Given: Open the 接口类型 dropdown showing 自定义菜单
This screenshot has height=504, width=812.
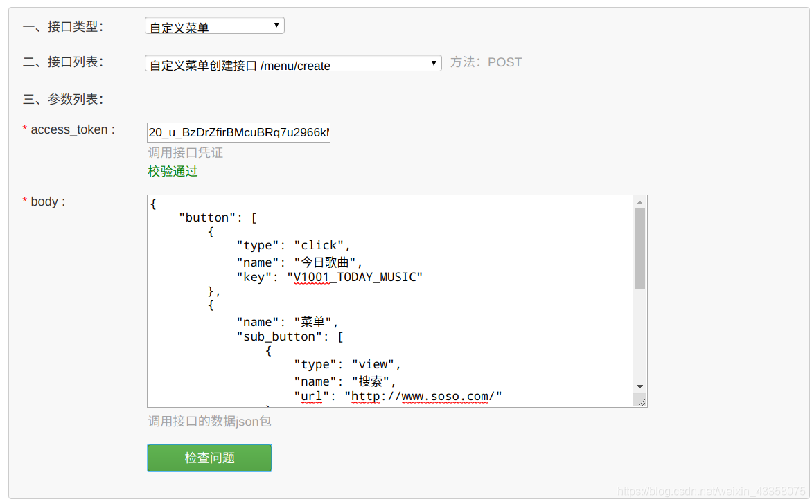Looking at the screenshot, I should point(214,26).
